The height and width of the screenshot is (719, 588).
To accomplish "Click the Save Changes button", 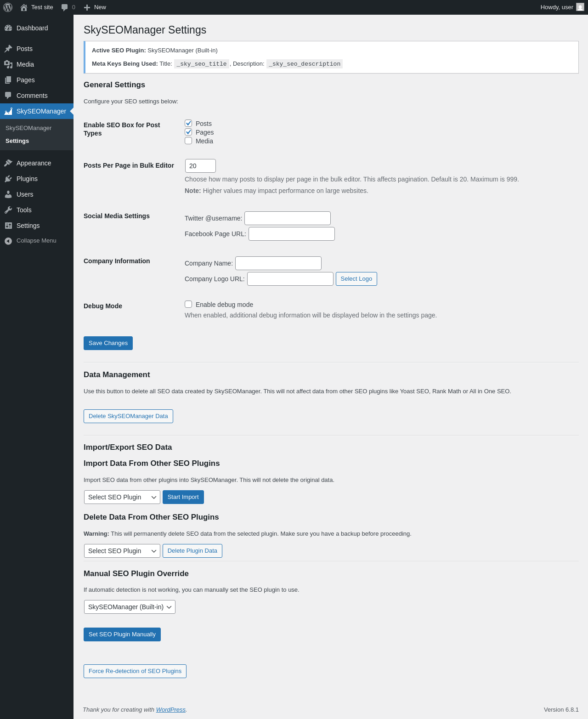I will tap(108, 343).
